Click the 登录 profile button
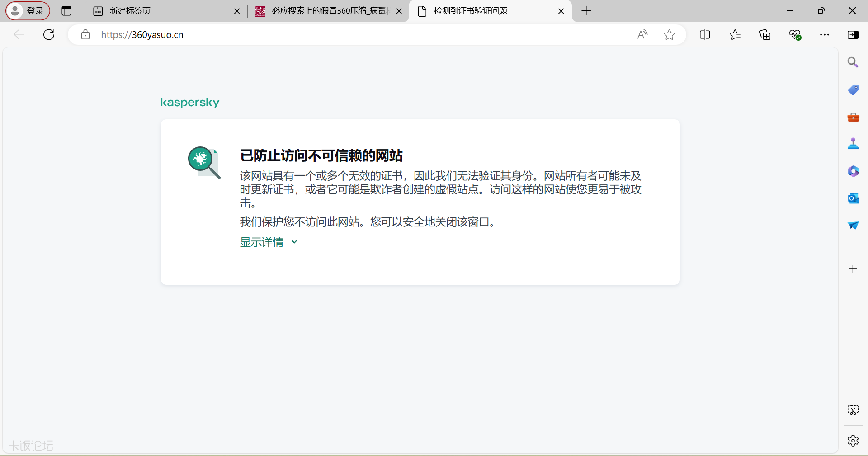Viewport: 868px width, 456px height. [28, 11]
